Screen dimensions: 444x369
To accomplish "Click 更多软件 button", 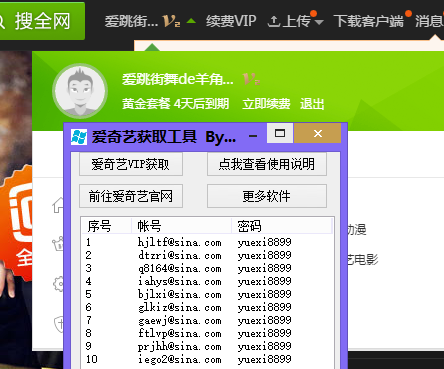I will click(x=267, y=196).
